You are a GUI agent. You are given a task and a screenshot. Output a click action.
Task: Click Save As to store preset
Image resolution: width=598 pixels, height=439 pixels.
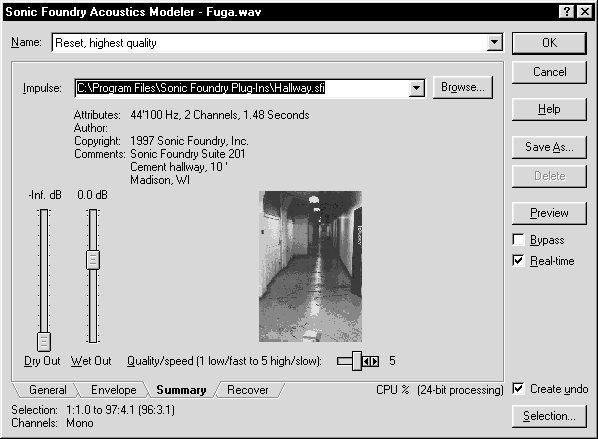(549, 147)
